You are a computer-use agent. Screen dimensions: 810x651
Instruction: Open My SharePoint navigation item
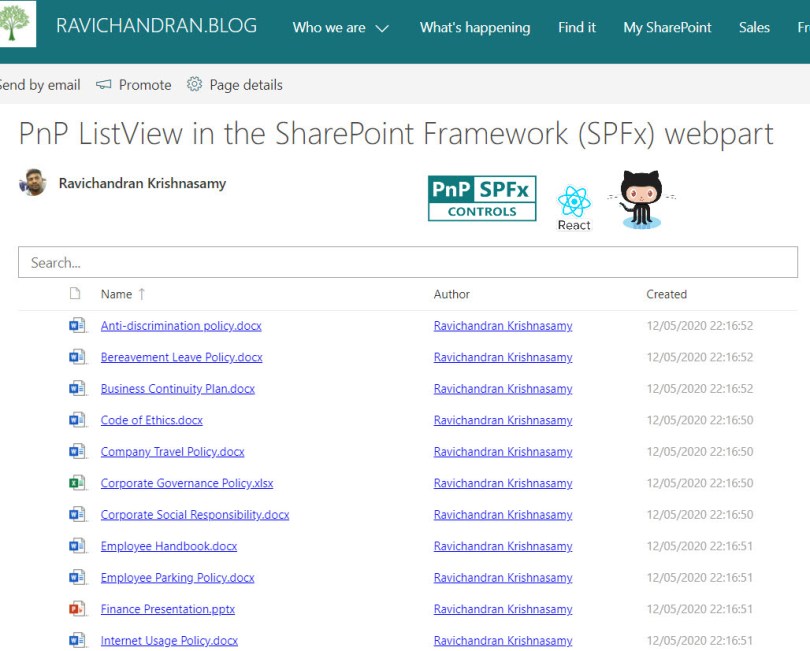(x=667, y=28)
